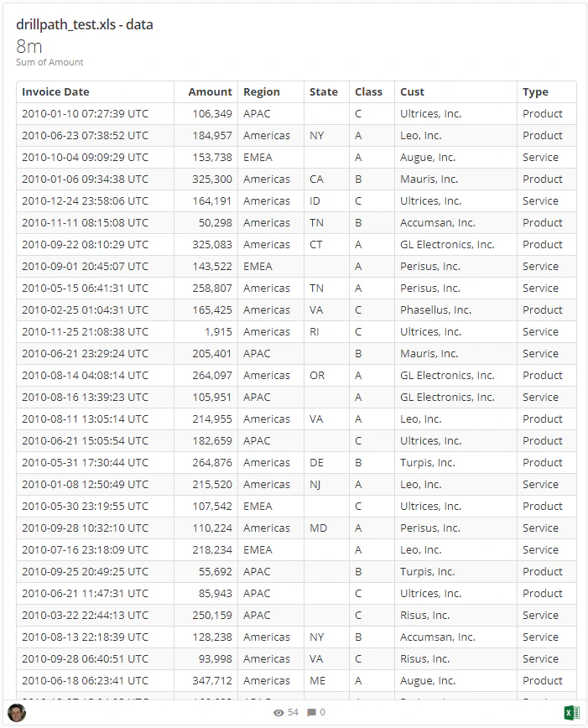Viewport: 588px width, 728px height.
Task: Click the Phasellus, Inc. customer cell
Action: (435, 310)
